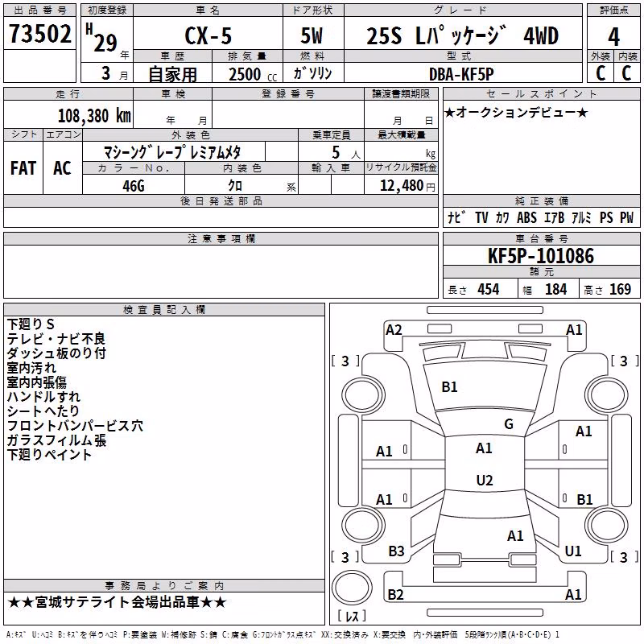The image size is (644, 644).
Task: Click the PW equipment entry
Action: click(627, 217)
